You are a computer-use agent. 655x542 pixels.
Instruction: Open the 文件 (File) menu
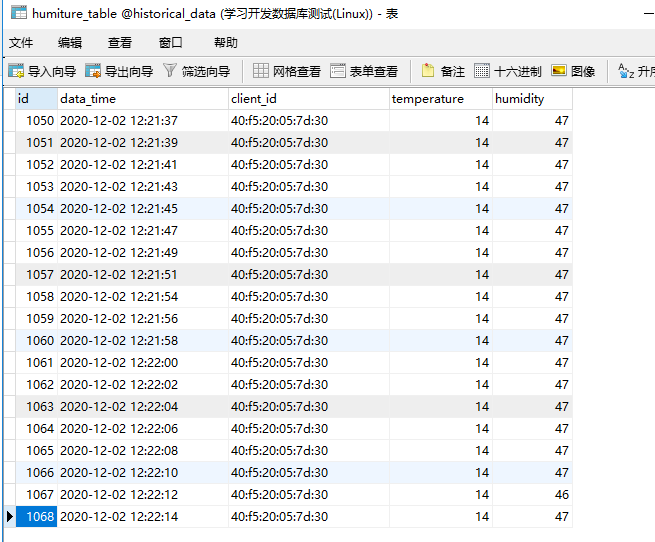pos(21,43)
